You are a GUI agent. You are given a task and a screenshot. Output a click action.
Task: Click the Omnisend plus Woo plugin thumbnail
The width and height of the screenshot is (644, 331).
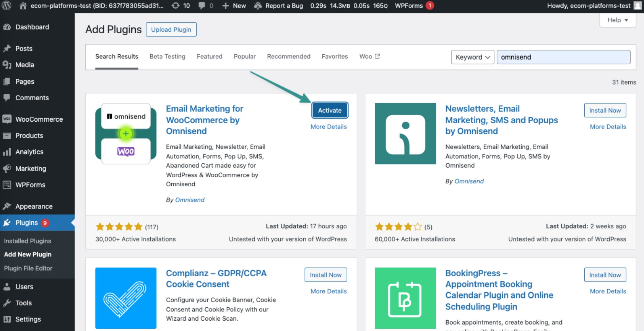click(126, 134)
